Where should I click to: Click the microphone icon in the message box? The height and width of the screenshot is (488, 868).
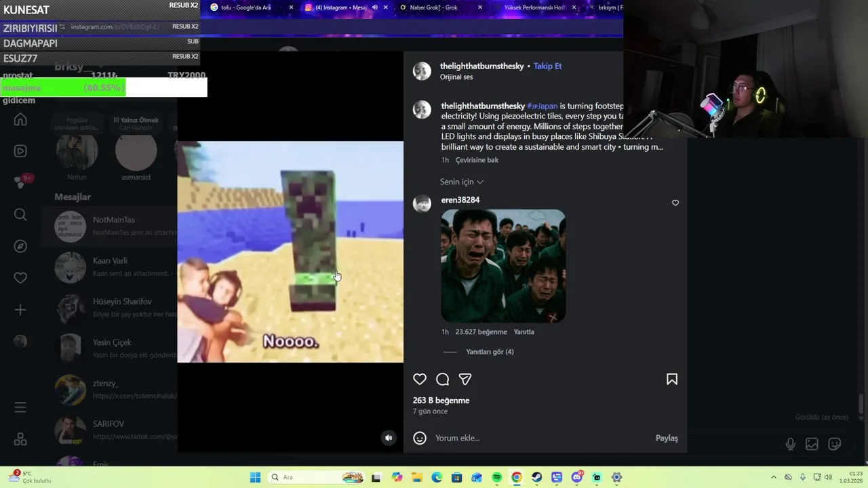(x=791, y=444)
